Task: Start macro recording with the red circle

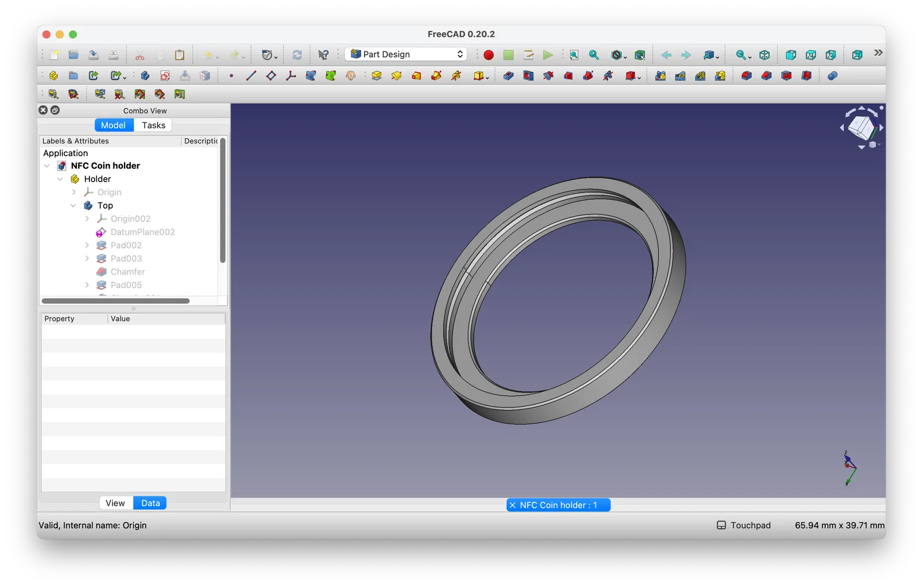Action: click(x=489, y=55)
